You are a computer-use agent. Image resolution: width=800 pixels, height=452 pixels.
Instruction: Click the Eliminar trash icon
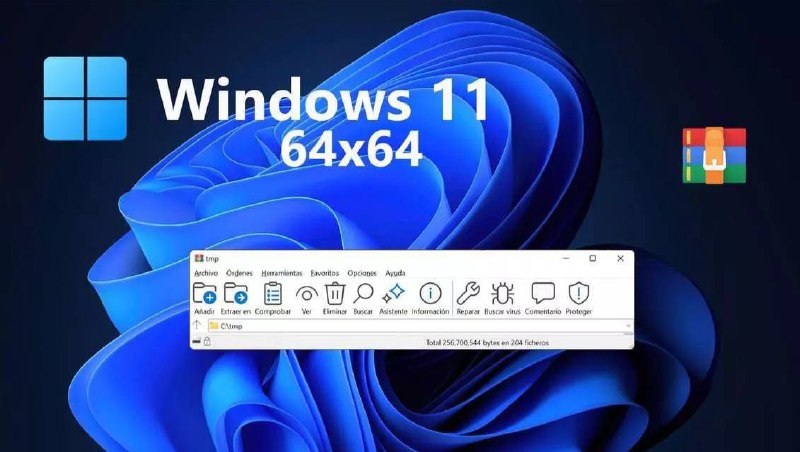[x=335, y=294]
